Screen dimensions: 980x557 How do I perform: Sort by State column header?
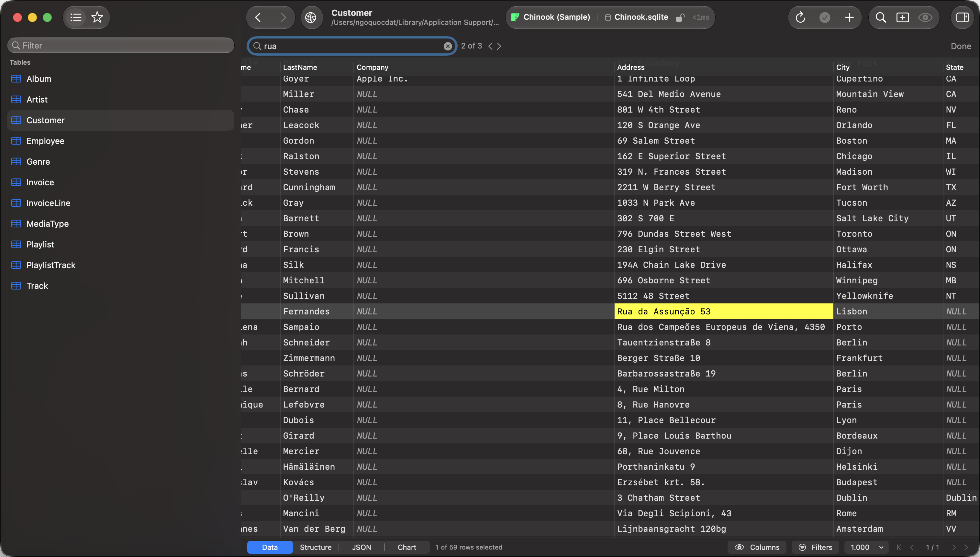[961, 67]
